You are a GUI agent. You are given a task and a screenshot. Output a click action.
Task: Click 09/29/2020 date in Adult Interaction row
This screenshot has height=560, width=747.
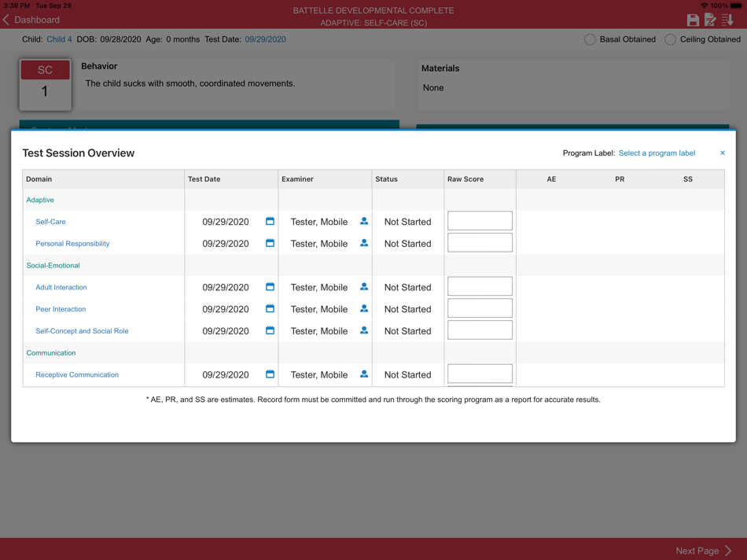point(226,287)
